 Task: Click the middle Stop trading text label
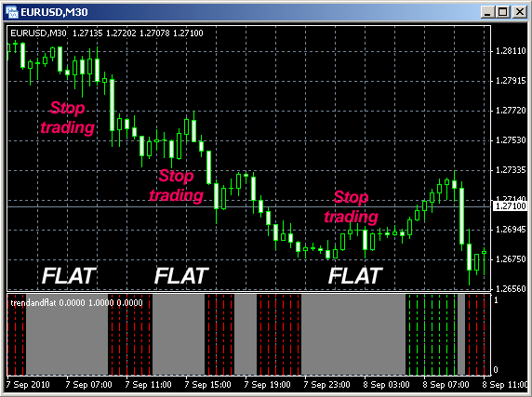pyautogui.click(x=177, y=185)
